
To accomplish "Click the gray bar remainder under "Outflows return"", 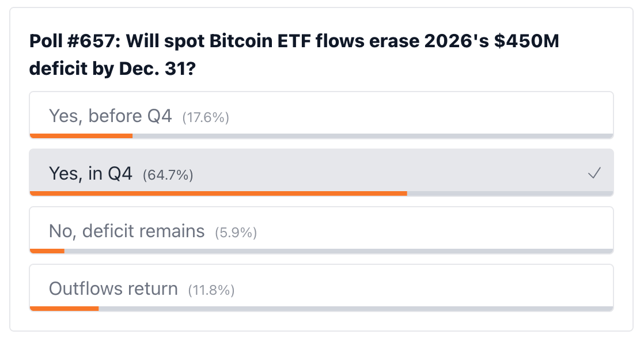I will [355, 309].
